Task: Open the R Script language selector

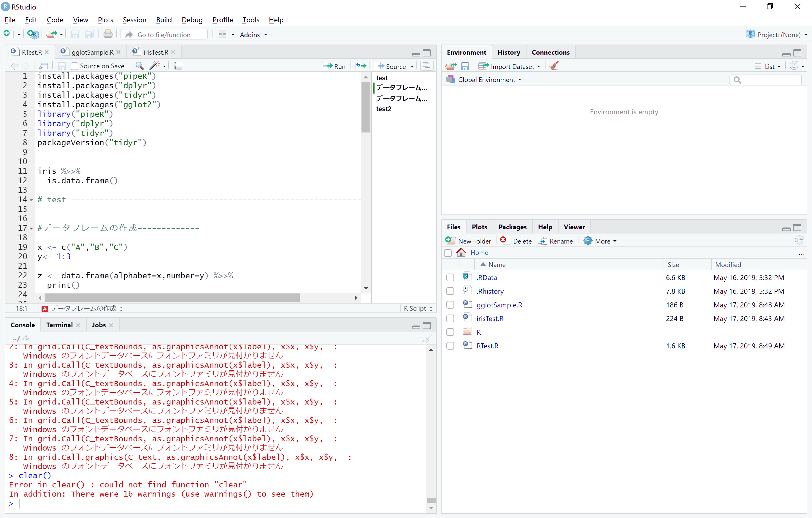Action: pyautogui.click(x=417, y=308)
